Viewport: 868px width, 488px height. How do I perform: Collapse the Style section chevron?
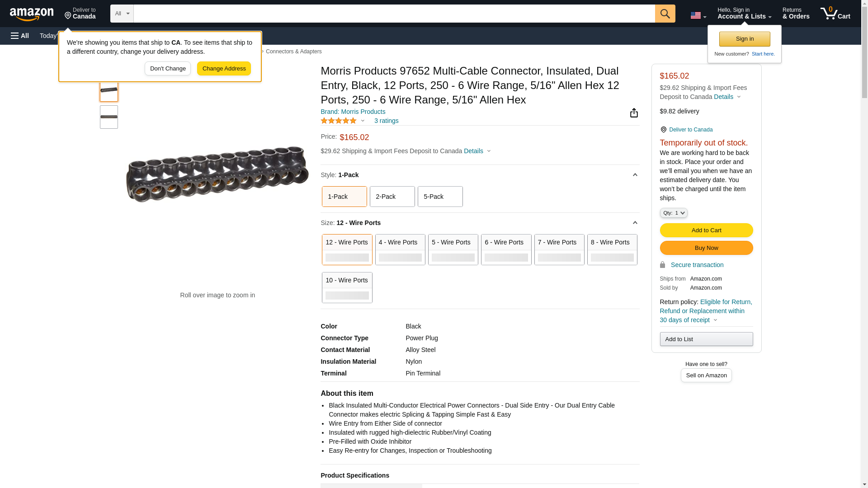[x=635, y=175]
